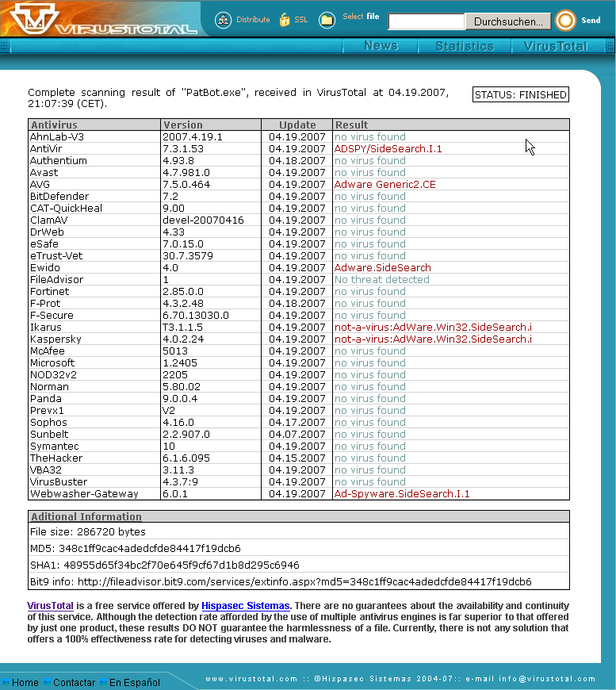
Task: Select the ADSPY/SideSearch.I.1 result
Action: pyautogui.click(x=388, y=149)
